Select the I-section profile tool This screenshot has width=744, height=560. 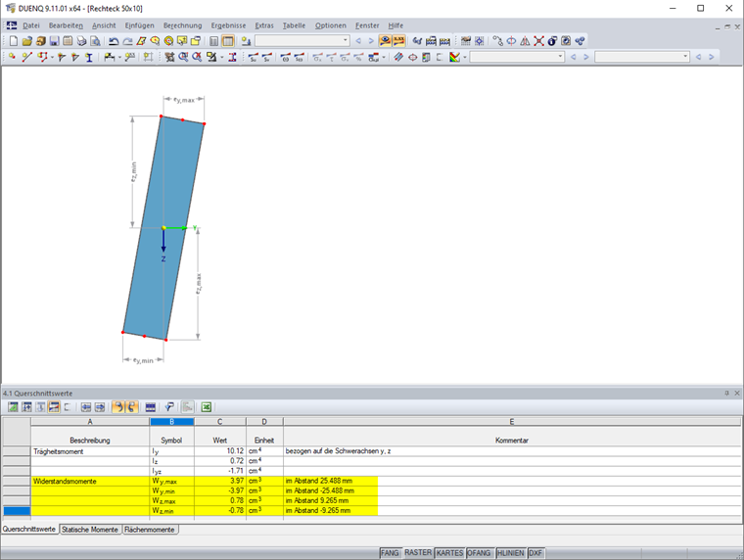click(x=89, y=58)
